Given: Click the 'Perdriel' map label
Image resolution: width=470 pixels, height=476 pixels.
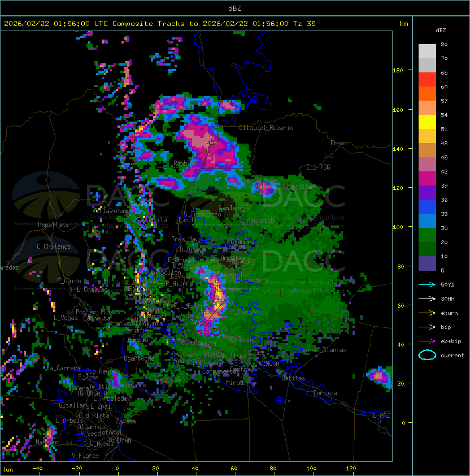Looking at the screenshot, I should pos(138,330).
